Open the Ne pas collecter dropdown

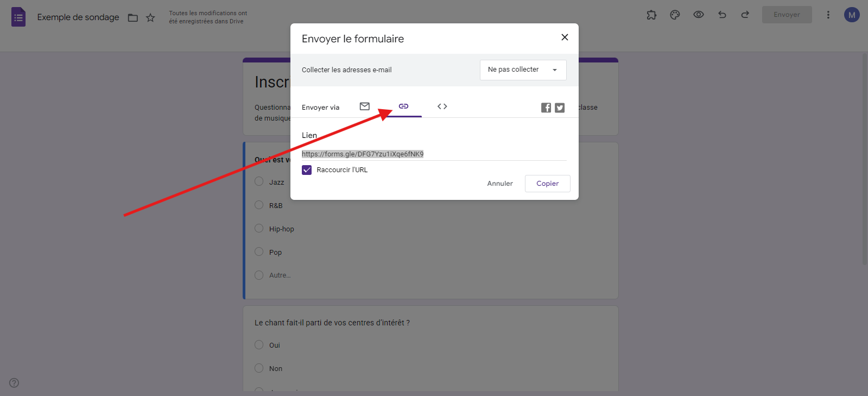coord(523,70)
